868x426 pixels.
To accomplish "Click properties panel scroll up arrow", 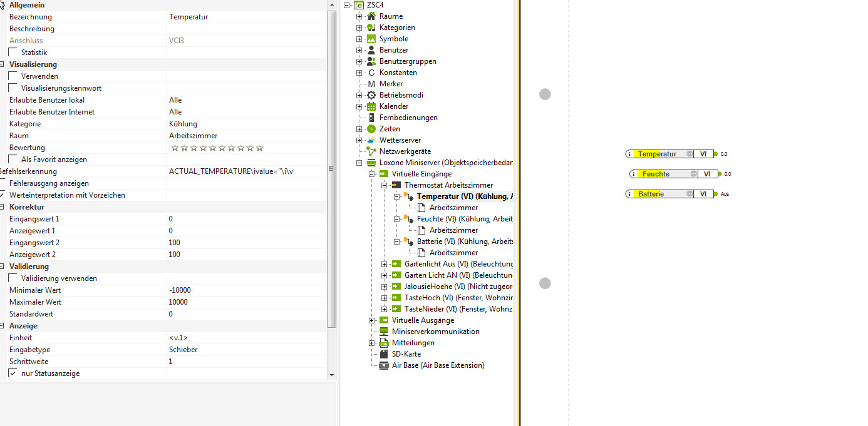I will [332, 5].
